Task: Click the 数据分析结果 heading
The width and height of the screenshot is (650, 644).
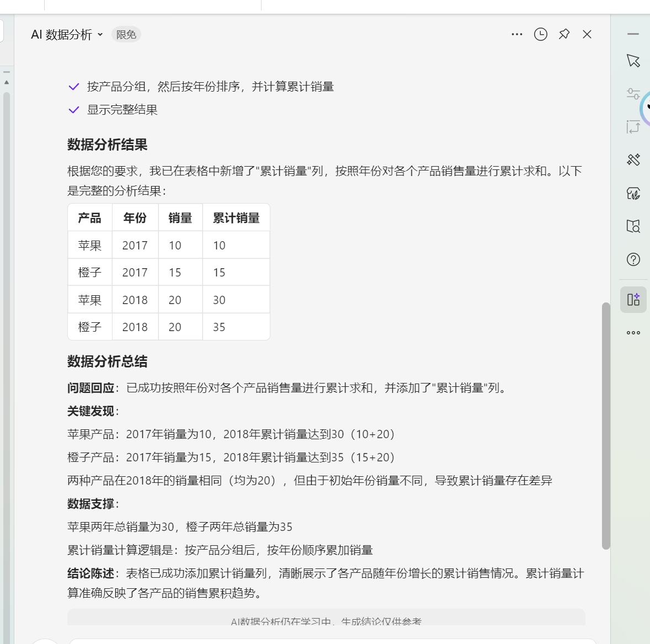Action: pyautogui.click(x=108, y=145)
